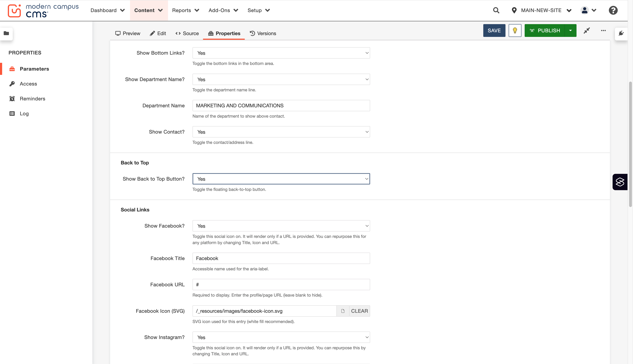633x364 pixels.
Task: Open the Content menu
Action: 149,10
